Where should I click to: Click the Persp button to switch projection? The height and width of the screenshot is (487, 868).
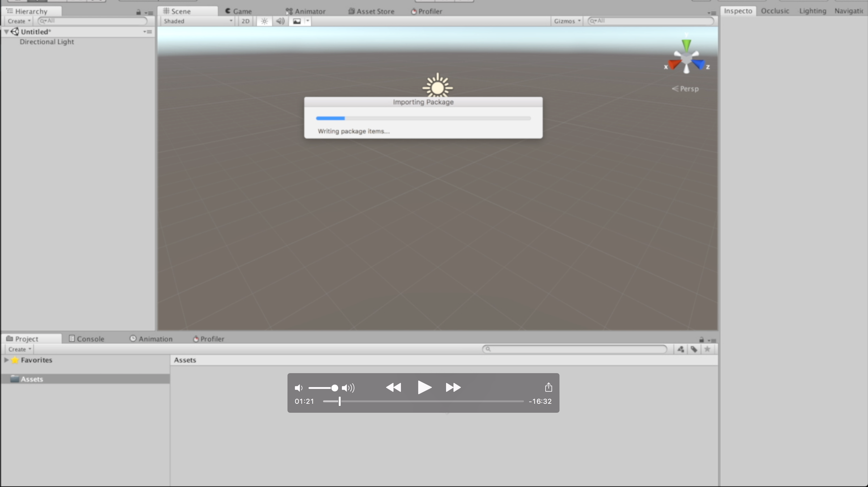click(x=685, y=89)
